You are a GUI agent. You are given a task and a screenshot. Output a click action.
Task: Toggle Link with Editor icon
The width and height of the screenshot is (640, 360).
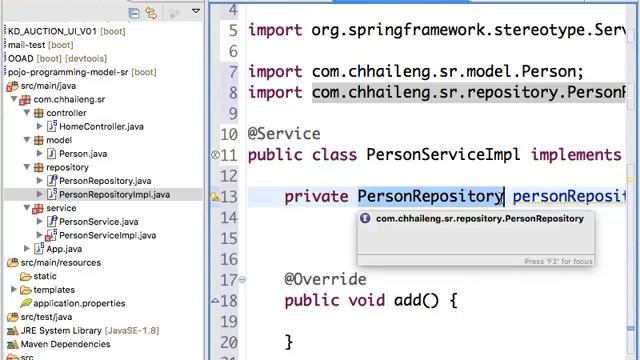coord(151,13)
